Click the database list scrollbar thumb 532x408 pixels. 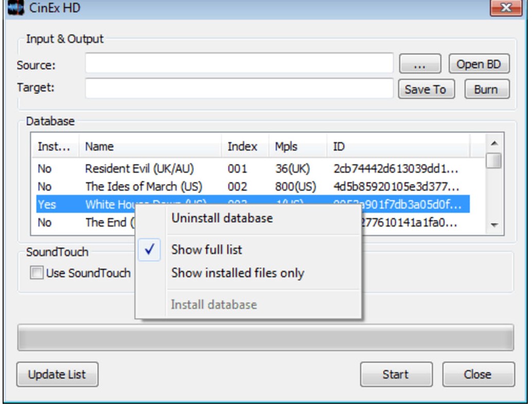(494, 161)
